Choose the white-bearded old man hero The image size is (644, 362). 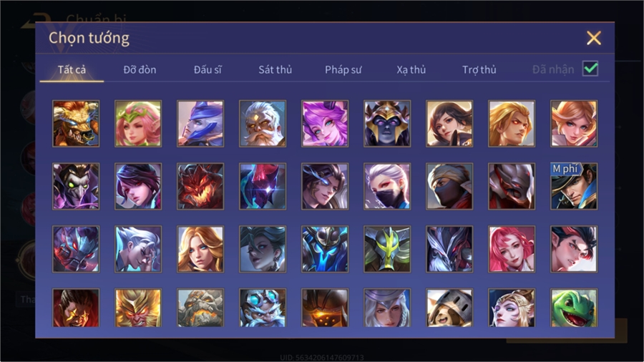[263, 124]
